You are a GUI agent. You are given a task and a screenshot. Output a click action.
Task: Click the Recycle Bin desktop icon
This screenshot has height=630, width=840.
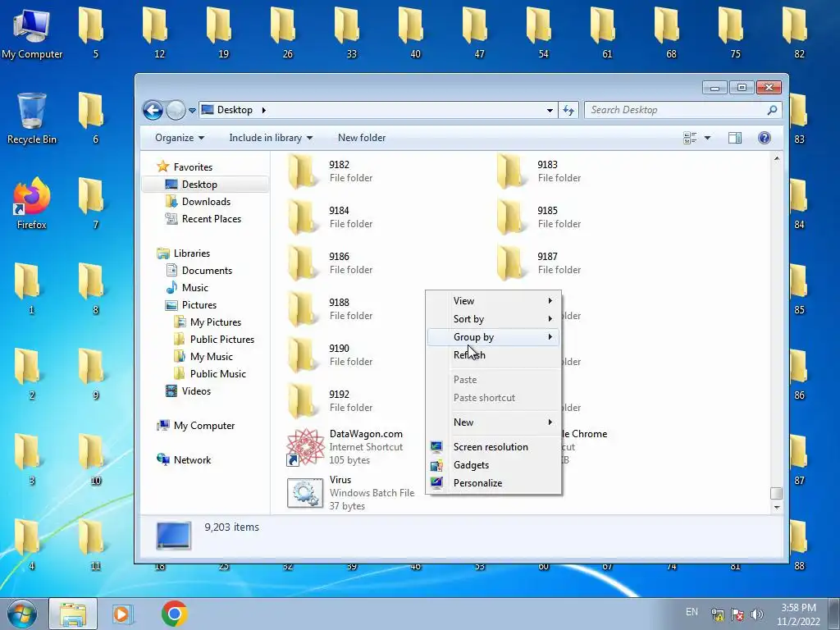click(32, 119)
